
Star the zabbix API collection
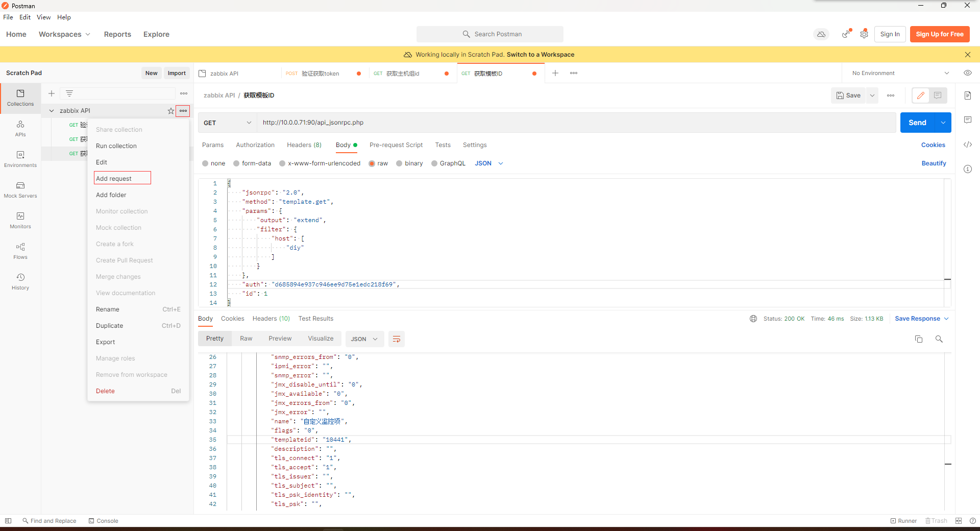pyautogui.click(x=171, y=111)
